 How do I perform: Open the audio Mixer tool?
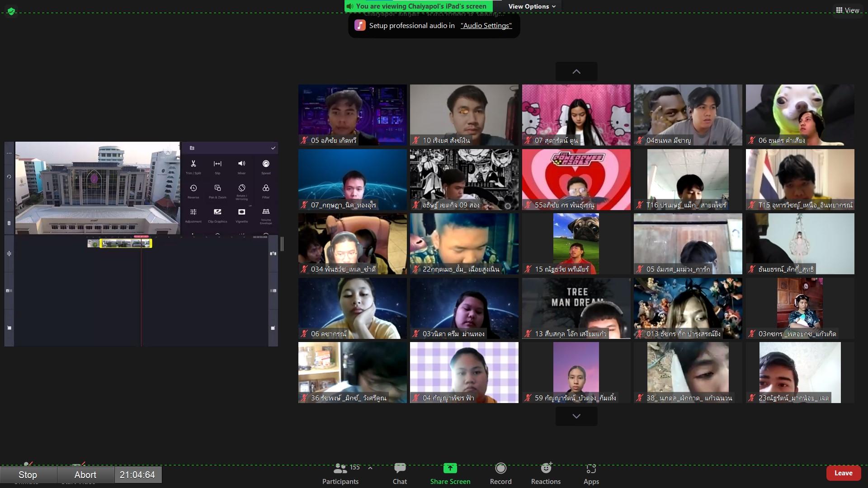click(241, 166)
